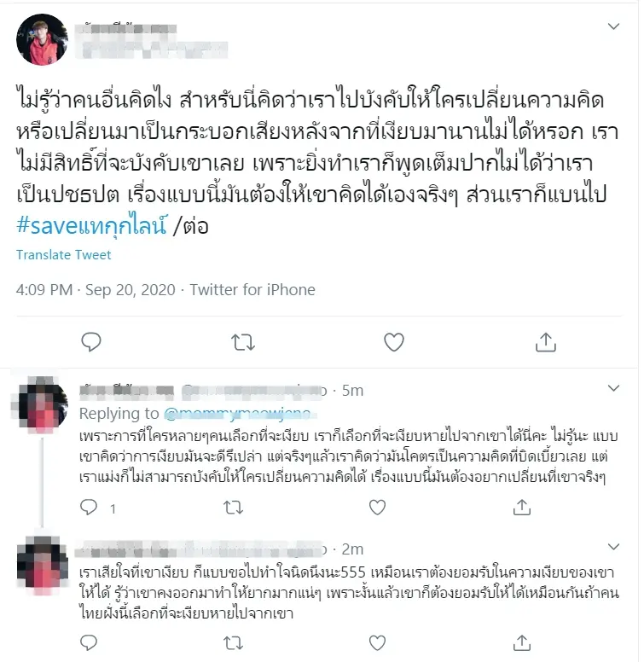Click reply icon on the 2m reply
This screenshot has width=644, height=662.
coord(89,642)
